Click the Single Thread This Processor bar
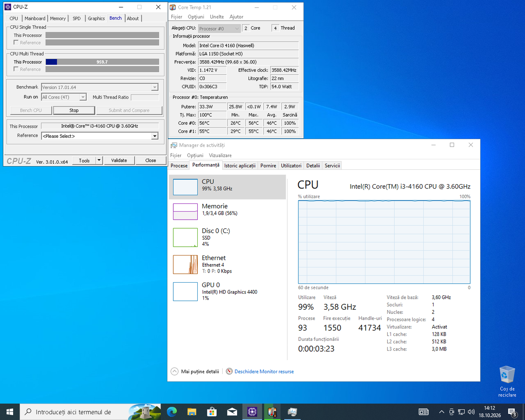The height and width of the screenshot is (420, 525). click(x=102, y=35)
